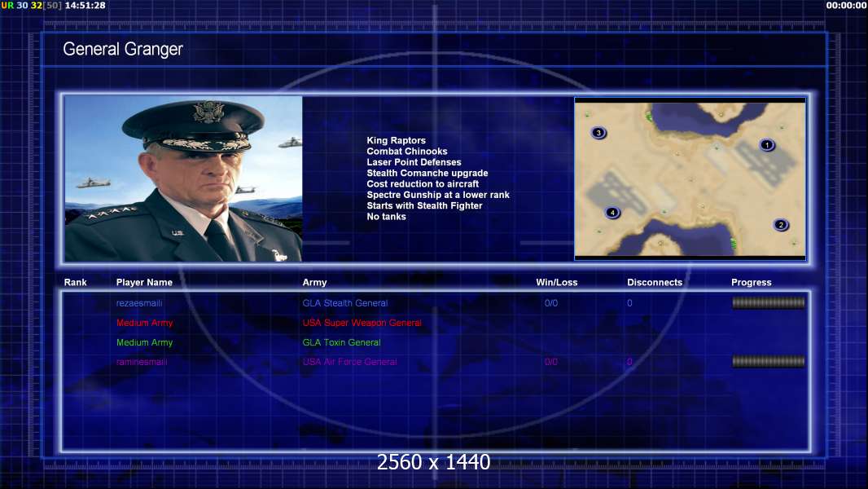This screenshot has height=489, width=868.
Task: Click 'Starts with Stealth Fighter' line
Action: (x=424, y=205)
